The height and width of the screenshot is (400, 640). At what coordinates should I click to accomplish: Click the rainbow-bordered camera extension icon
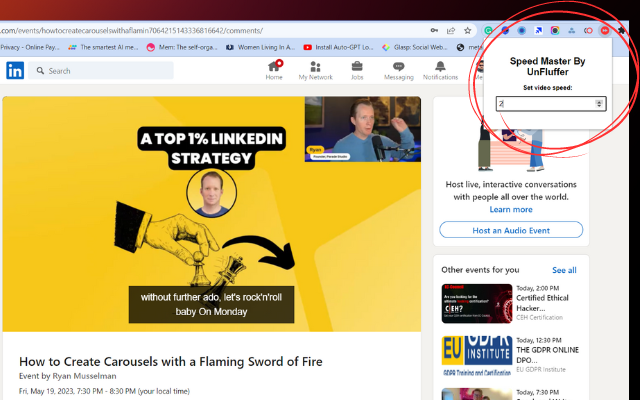point(555,31)
